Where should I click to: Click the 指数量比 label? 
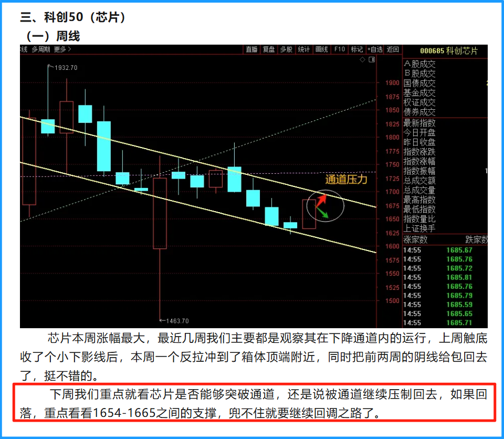420,219
